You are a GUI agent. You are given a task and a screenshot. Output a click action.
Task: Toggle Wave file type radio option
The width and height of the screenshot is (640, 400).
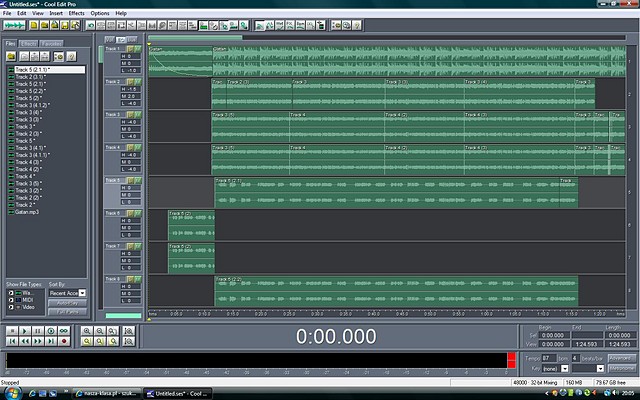pos(11,293)
